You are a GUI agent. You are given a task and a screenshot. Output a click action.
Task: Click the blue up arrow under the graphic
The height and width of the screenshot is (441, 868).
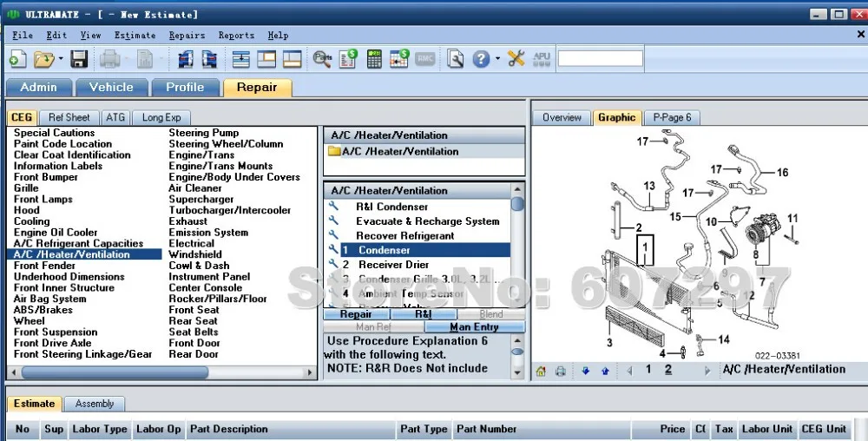point(605,372)
